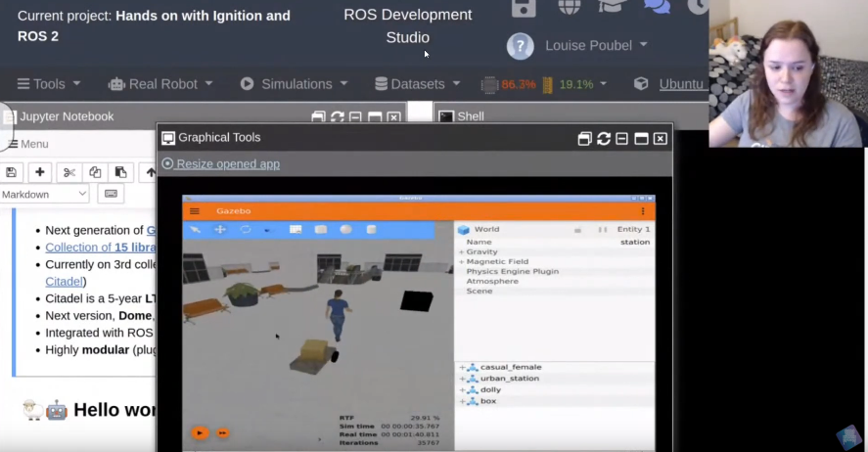The width and height of the screenshot is (868, 452).
Task: Open the Simulations menu
Action: coord(294,84)
